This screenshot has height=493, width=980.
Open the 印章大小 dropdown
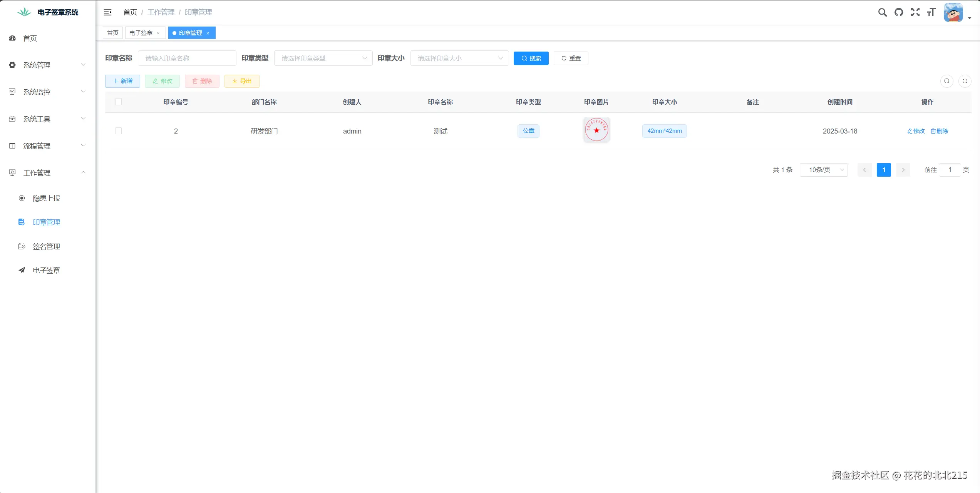tap(459, 58)
